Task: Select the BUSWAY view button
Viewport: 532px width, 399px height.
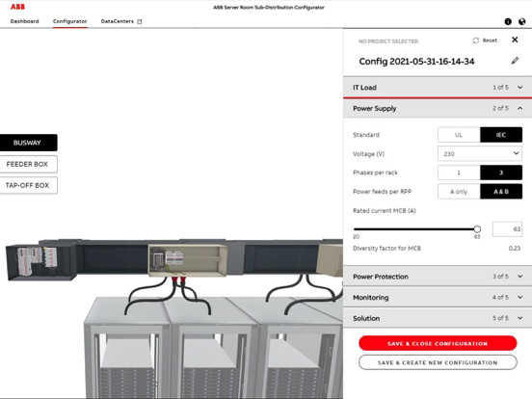Action: click(x=28, y=143)
